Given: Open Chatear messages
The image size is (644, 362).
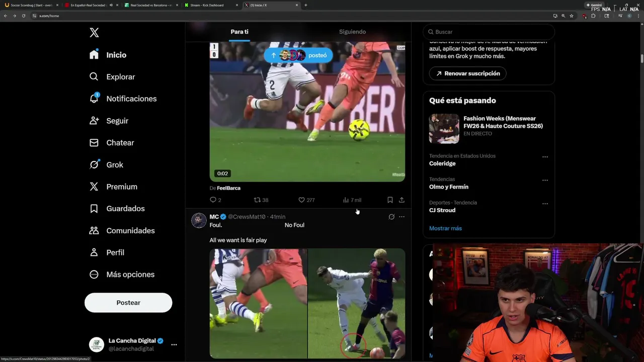Looking at the screenshot, I should pos(112,143).
